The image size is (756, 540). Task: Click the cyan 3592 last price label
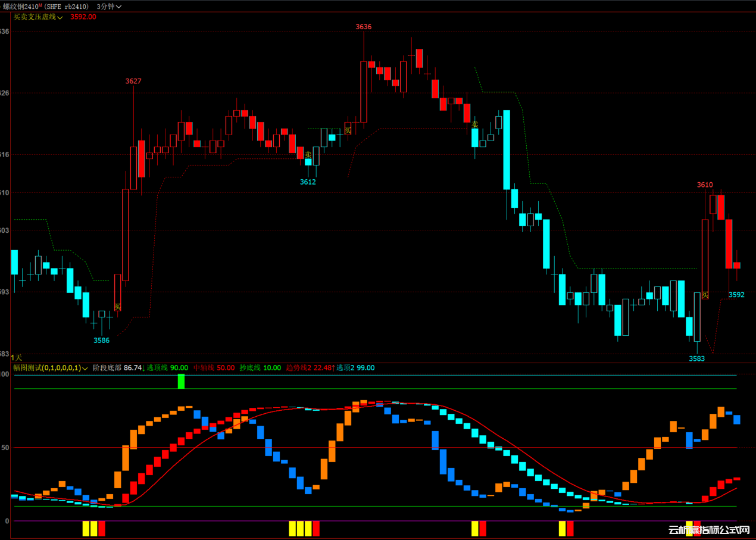click(x=736, y=295)
